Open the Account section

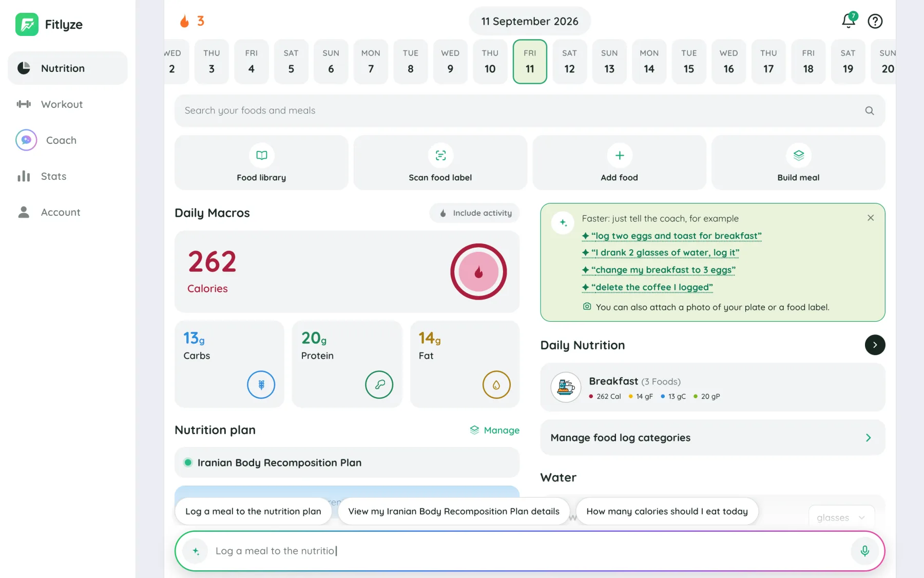coord(68,212)
